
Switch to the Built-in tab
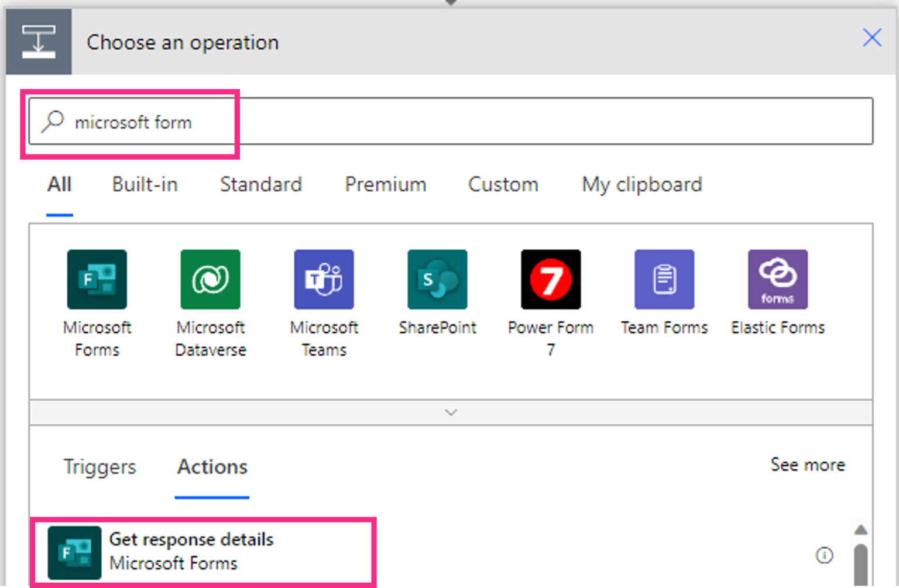(145, 184)
